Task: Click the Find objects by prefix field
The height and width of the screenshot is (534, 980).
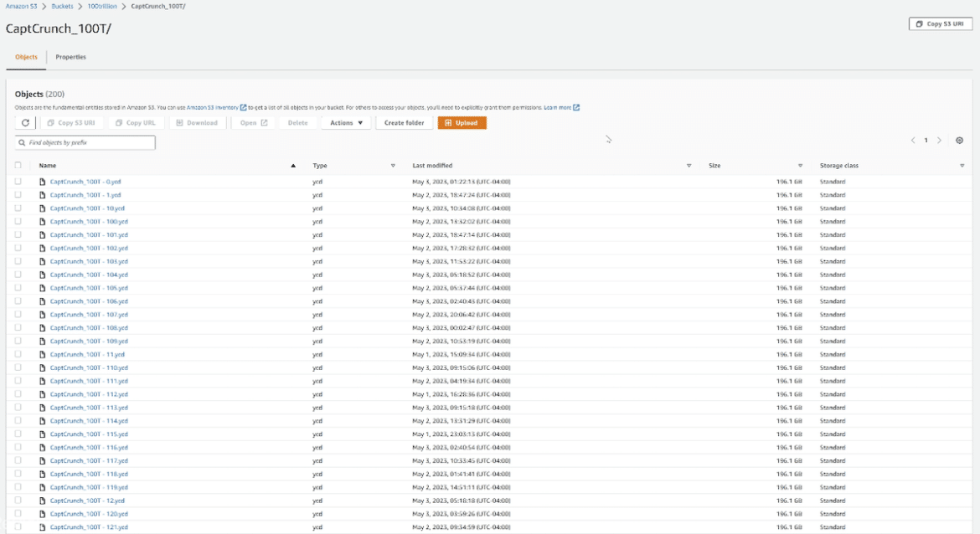Action: (85, 142)
